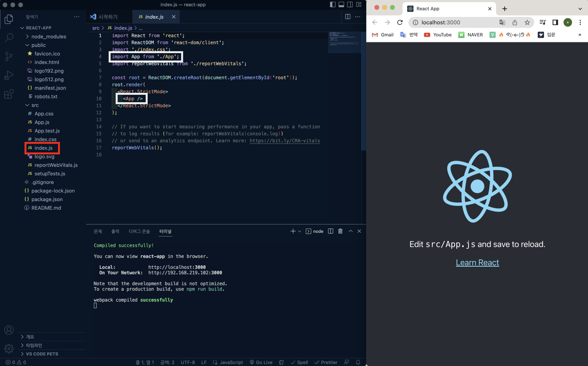The width and height of the screenshot is (588, 366).
Task: Click the editor minimap
Action: tap(344, 42)
